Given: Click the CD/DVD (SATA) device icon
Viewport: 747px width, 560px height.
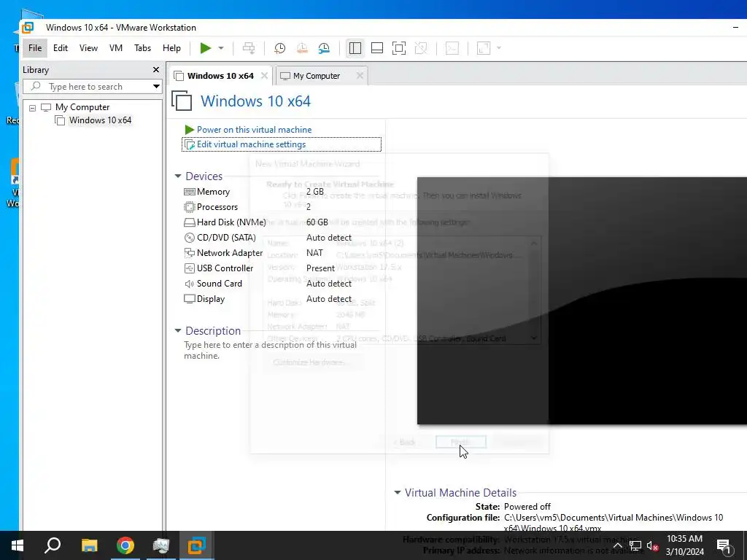Looking at the screenshot, I should tap(189, 238).
